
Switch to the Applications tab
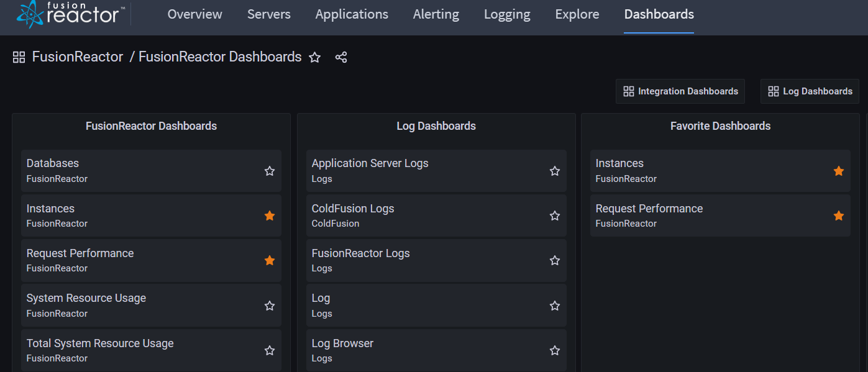[x=352, y=14]
